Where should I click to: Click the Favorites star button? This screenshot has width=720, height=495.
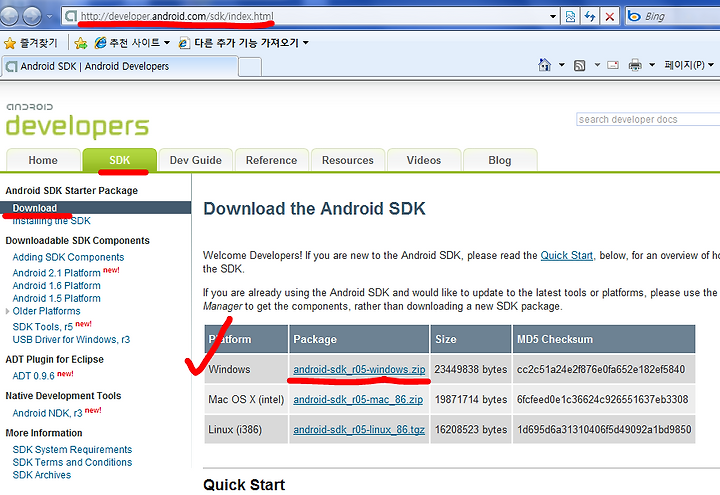click(30, 43)
